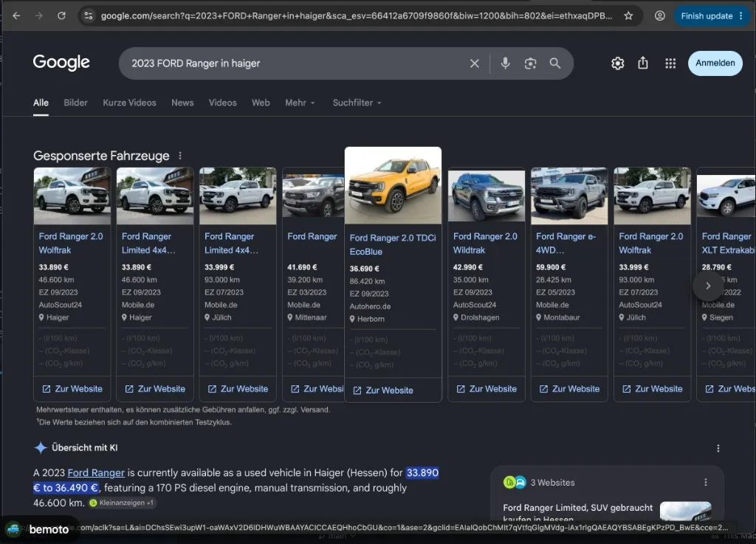Click Zur Website for 59.900 € listing
Image resolution: width=756 pixels, height=544 pixels.
(569, 389)
